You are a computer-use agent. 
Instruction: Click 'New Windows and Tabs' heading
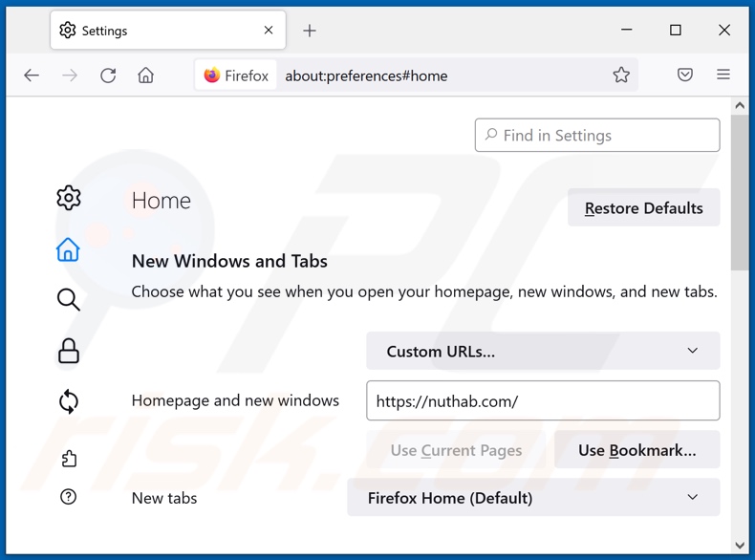click(229, 261)
